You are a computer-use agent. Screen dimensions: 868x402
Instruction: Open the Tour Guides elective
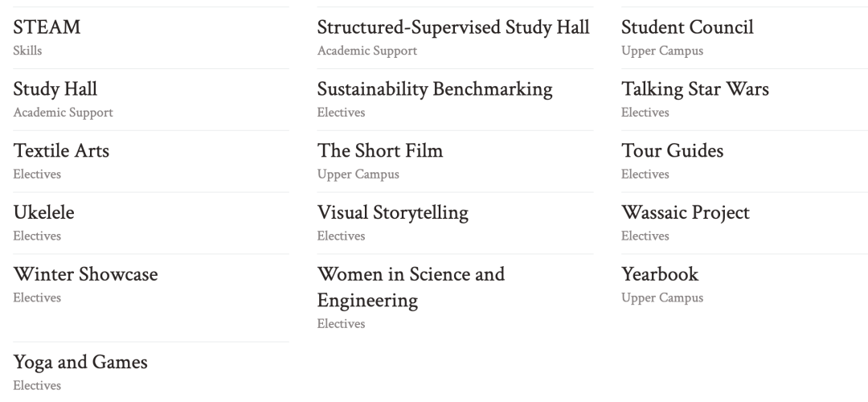pyautogui.click(x=672, y=150)
